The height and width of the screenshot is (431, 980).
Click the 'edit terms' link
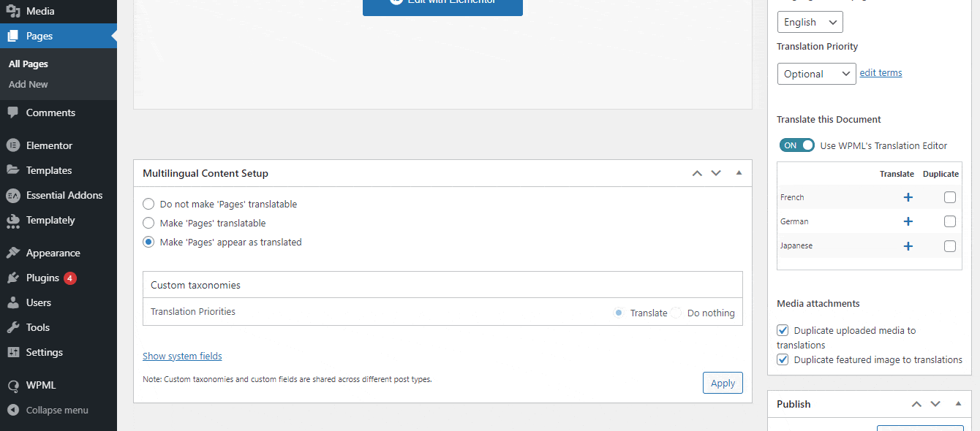pyautogui.click(x=881, y=72)
